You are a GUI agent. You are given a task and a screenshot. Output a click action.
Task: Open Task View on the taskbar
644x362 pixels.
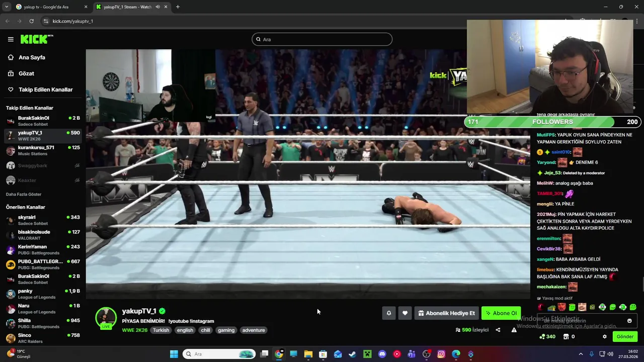(x=264, y=354)
